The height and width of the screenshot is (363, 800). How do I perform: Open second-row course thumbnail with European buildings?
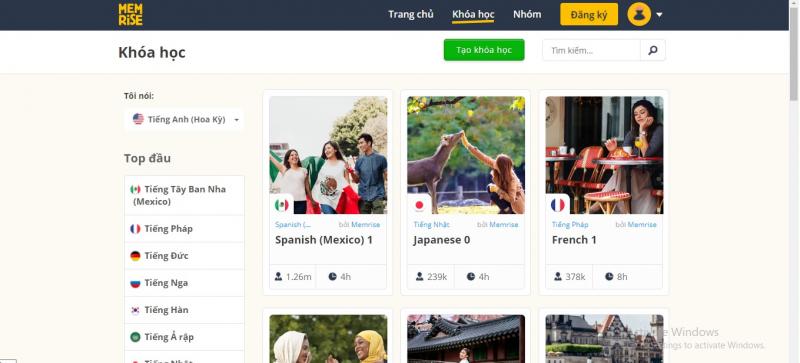coord(604,338)
